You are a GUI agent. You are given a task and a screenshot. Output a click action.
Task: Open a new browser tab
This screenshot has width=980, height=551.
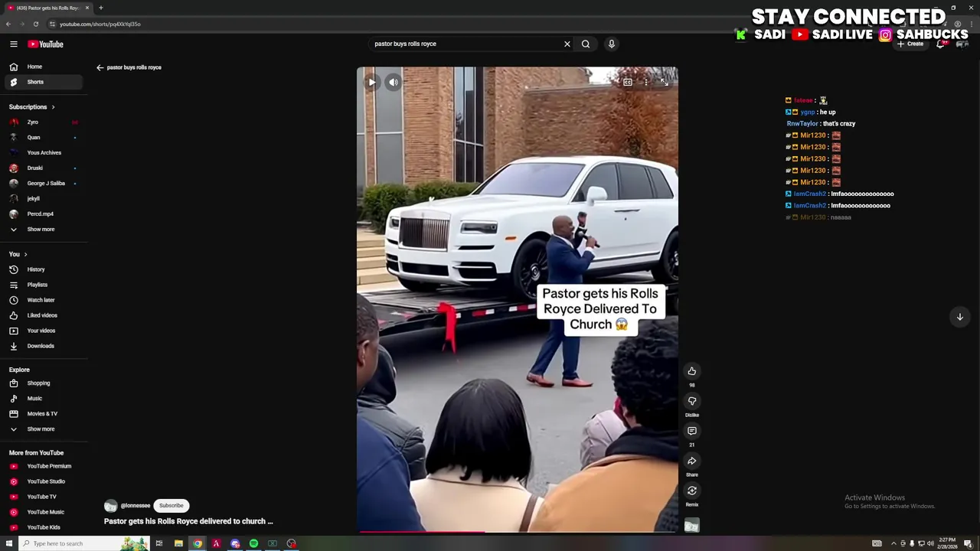click(x=100, y=8)
